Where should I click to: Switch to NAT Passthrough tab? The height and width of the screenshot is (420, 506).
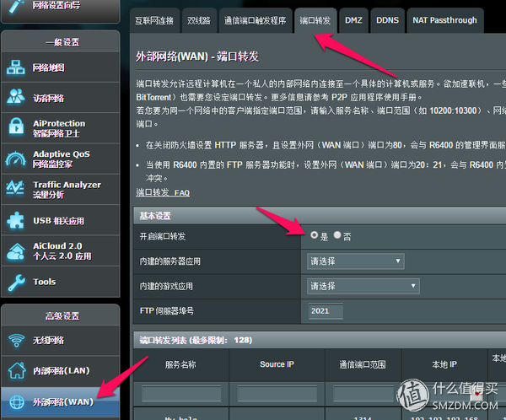444,20
